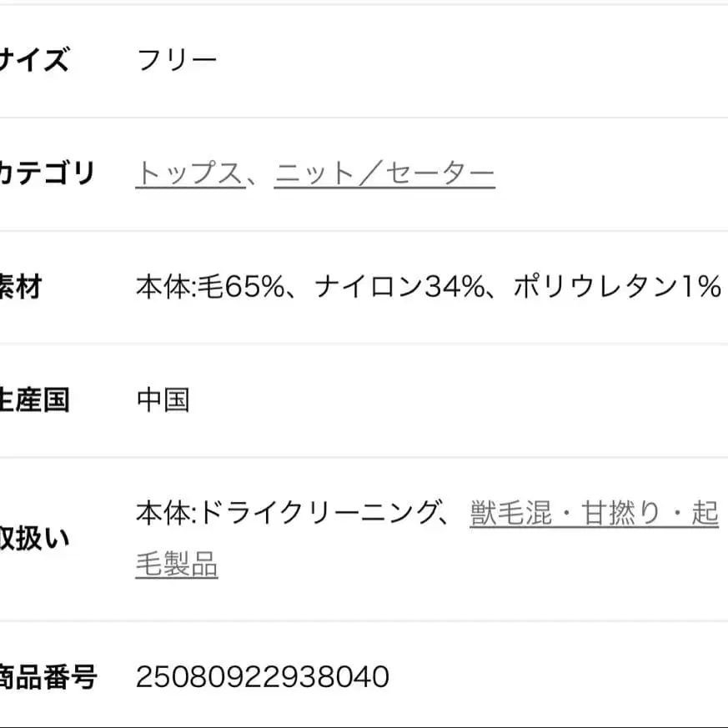Image resolution: width=728 pixels, height=728 pixels.
Task: Select the 取扱い row label
Action: pos(33,540)
